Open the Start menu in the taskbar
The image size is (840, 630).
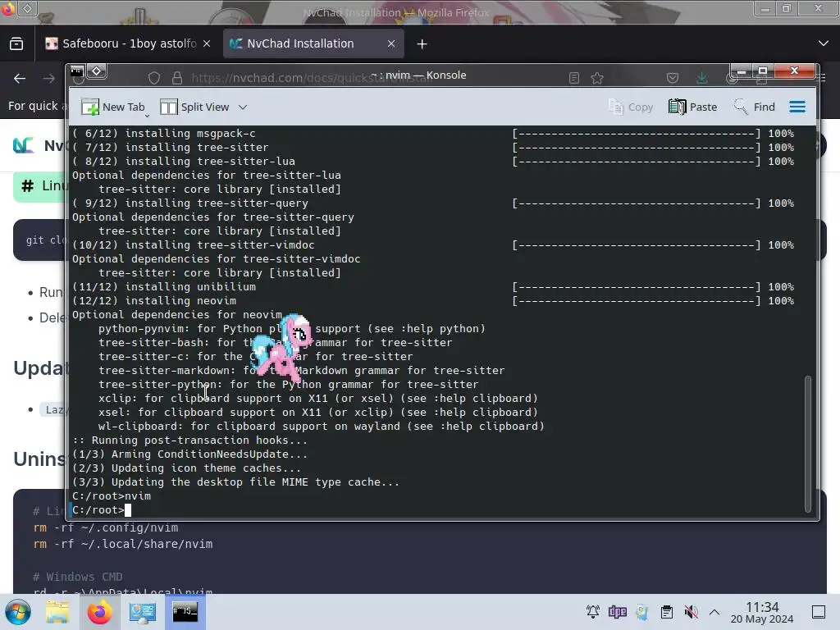[x=18, y=612]
